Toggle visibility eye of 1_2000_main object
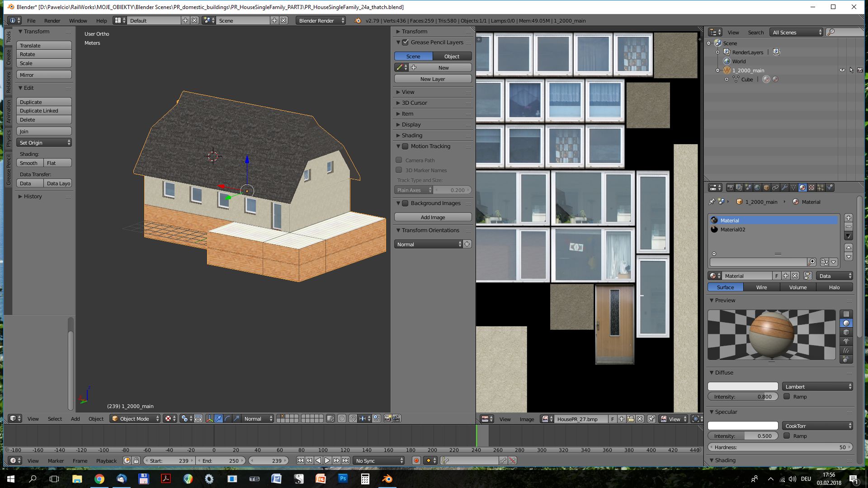This screenshot has height=488, width=868. [842, 70]
